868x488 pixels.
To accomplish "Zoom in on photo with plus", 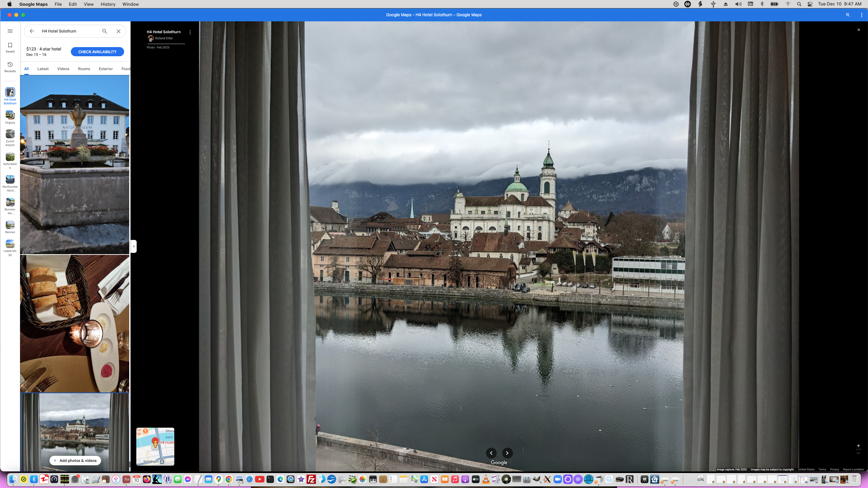I will tap(859, 446).
